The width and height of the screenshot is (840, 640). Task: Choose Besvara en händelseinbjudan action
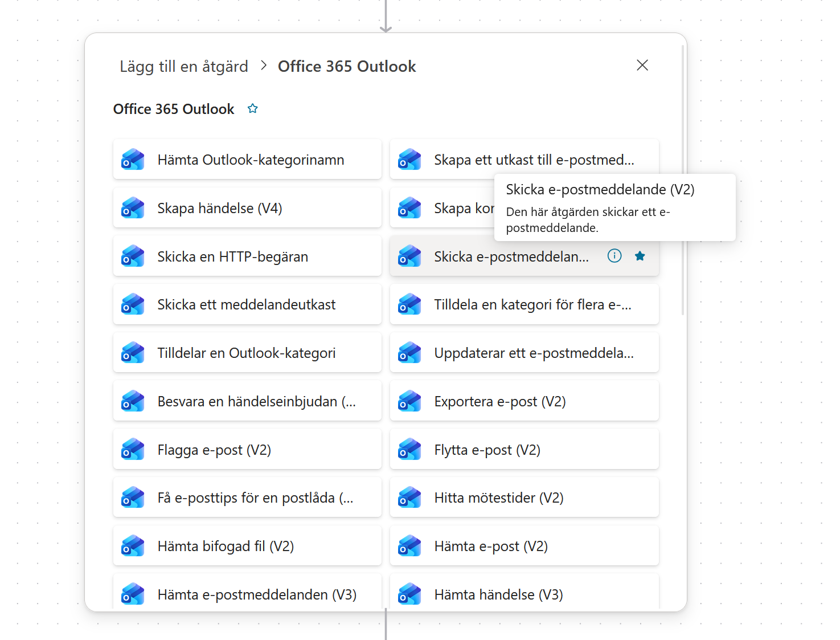pyautogui.click(x=247, y=401)
